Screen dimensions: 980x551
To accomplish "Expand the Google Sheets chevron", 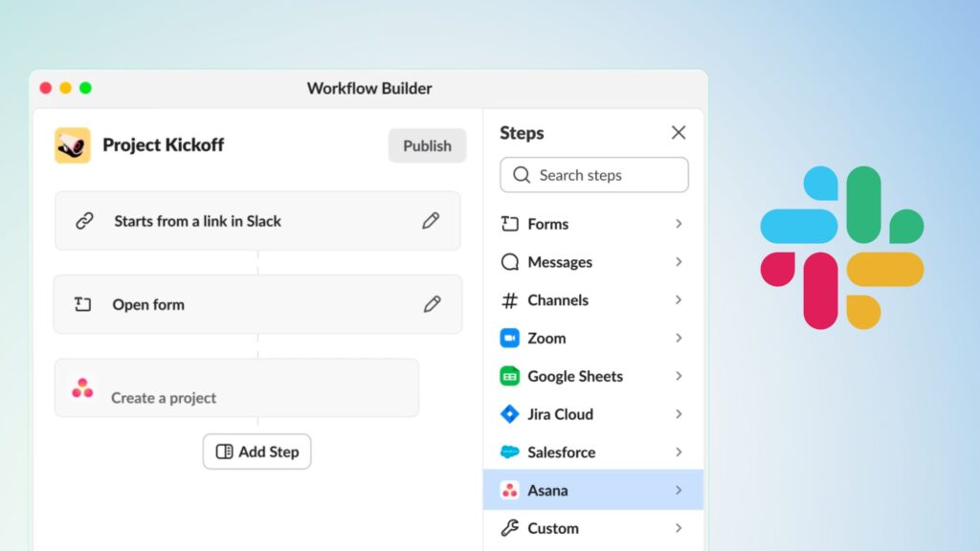I will pyautogui.click(x=679, y=376).
